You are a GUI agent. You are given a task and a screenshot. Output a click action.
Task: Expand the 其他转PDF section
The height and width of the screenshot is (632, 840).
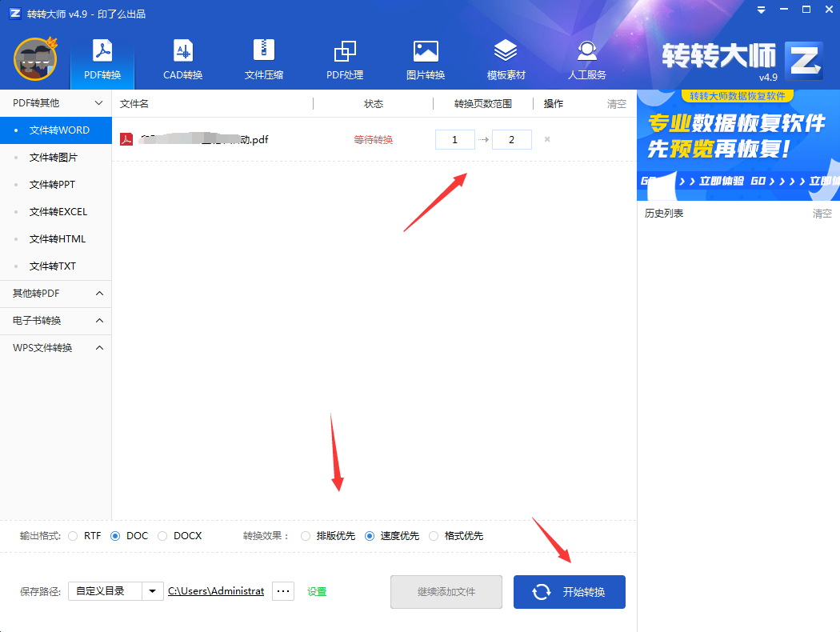pyautogui.click(x=56, y=294)
